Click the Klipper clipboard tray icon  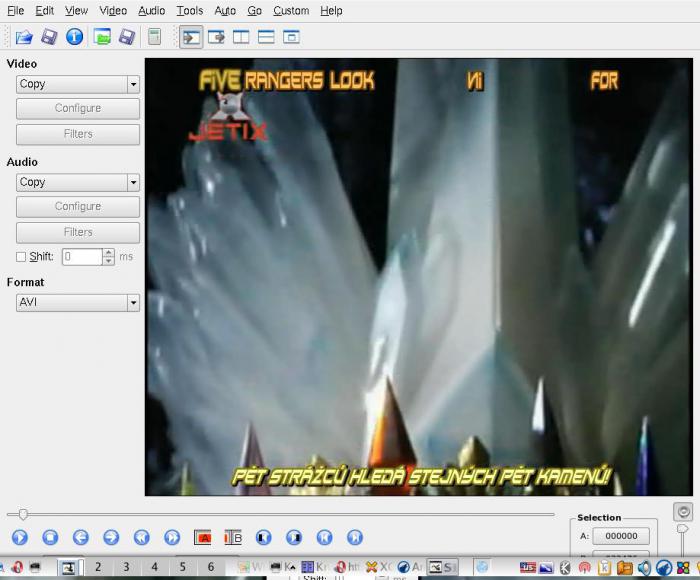tap(604, 567)
